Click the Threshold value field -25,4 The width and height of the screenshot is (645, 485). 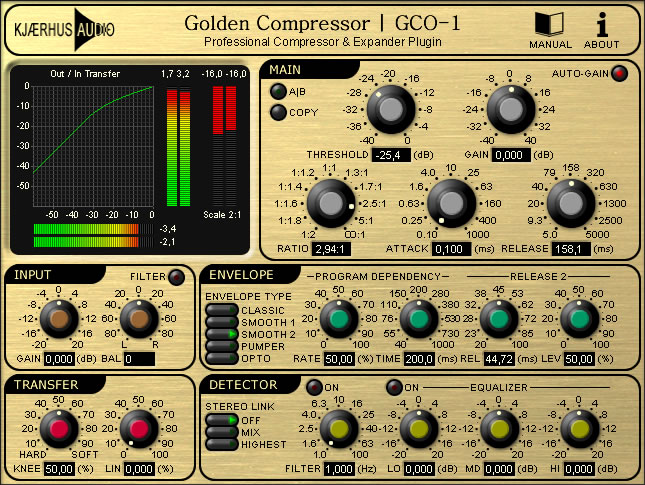[391, 155]
